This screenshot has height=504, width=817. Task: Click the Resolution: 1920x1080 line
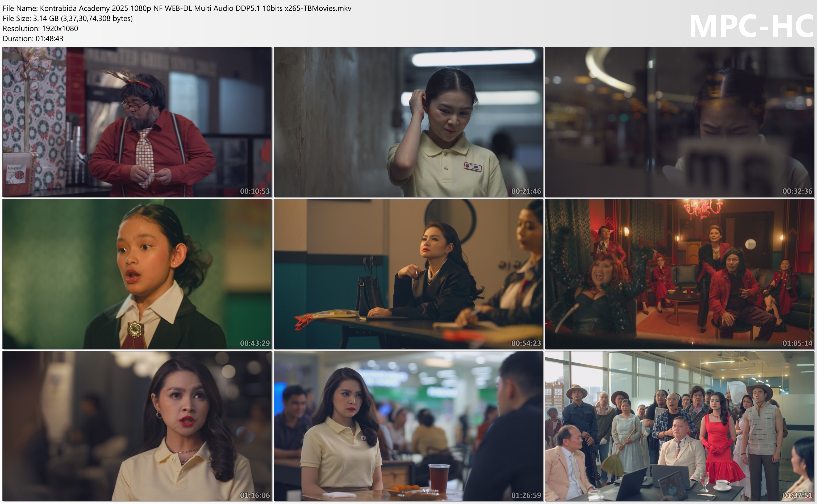pos(40,28)
